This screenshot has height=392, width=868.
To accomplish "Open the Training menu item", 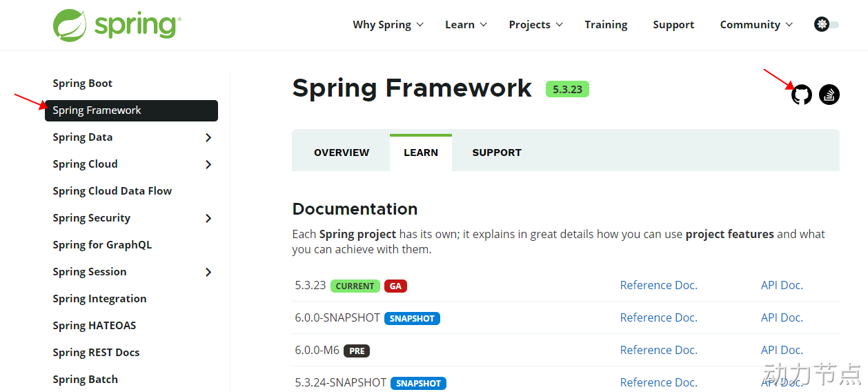I will 606,25.
